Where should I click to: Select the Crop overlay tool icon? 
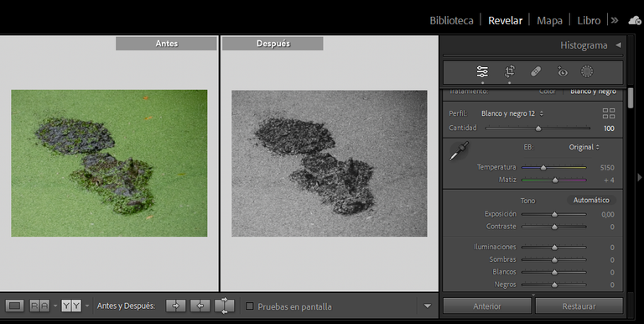509,71
